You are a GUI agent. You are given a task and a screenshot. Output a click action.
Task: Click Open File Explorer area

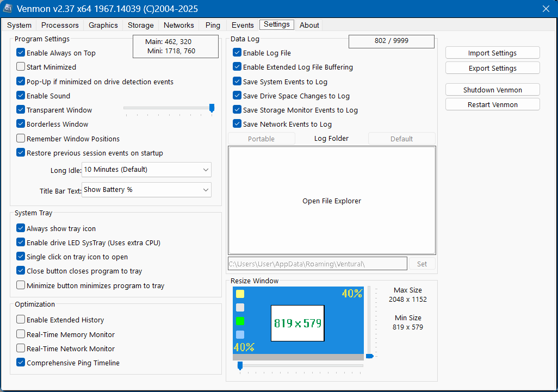pyautogui.click(x=332, y=201)
